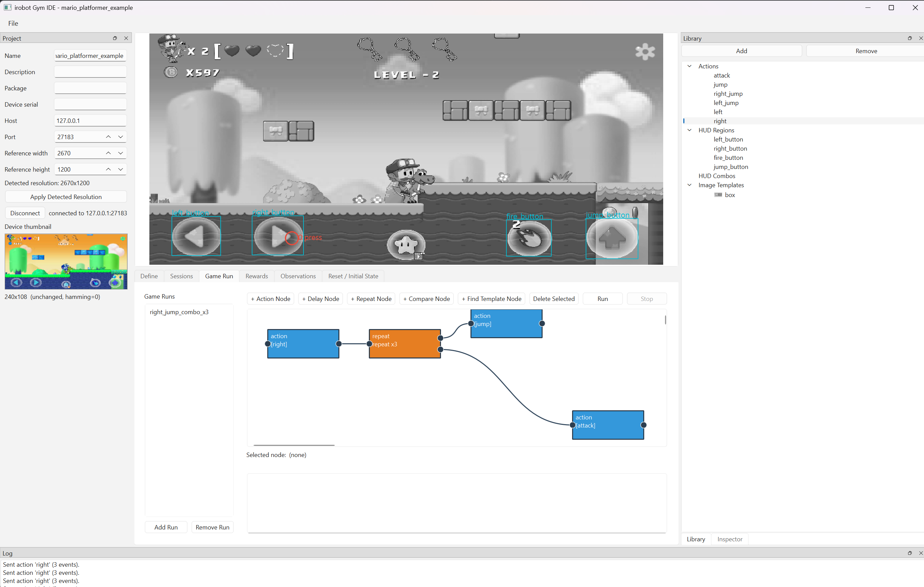The image size is (924, 587).
Task: Open the Observations tab
Action: 298,276
